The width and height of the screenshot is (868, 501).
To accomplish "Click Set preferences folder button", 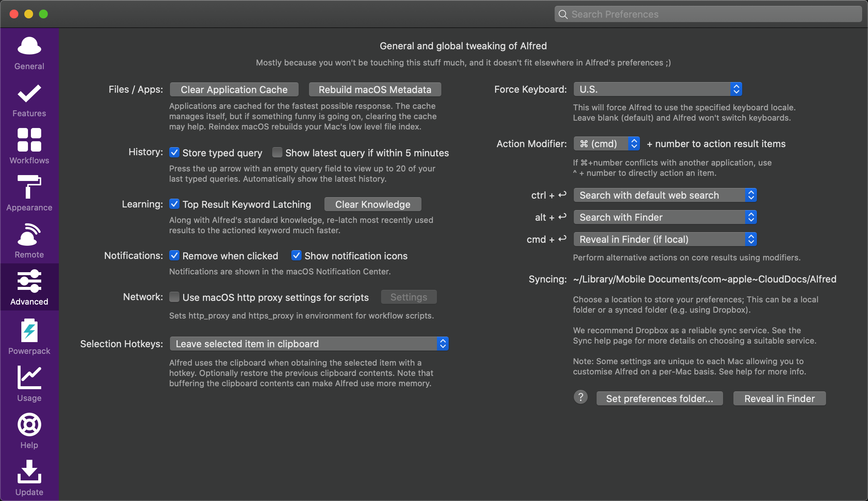I will pos(660,398).
